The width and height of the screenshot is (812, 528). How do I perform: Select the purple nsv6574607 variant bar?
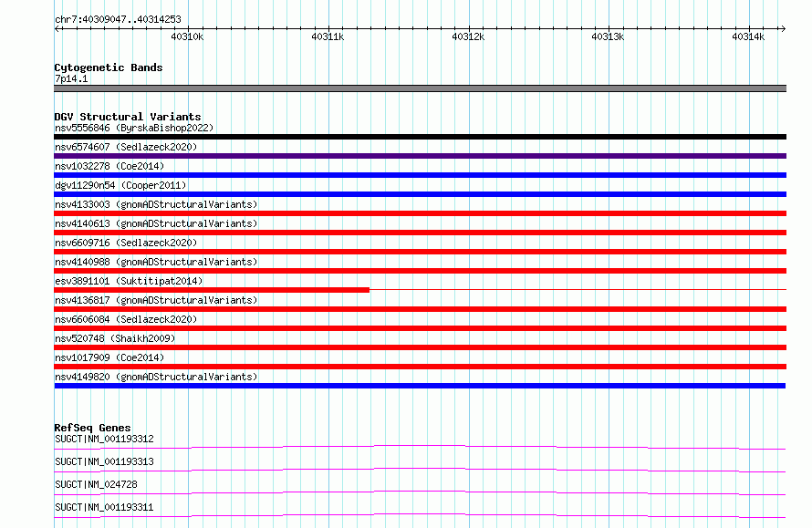(x=420, y=156)
